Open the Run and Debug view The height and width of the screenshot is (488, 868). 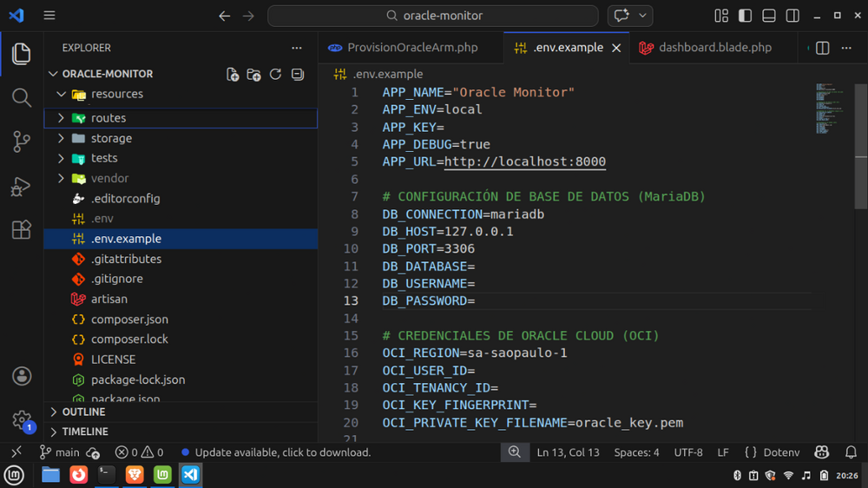22,186
